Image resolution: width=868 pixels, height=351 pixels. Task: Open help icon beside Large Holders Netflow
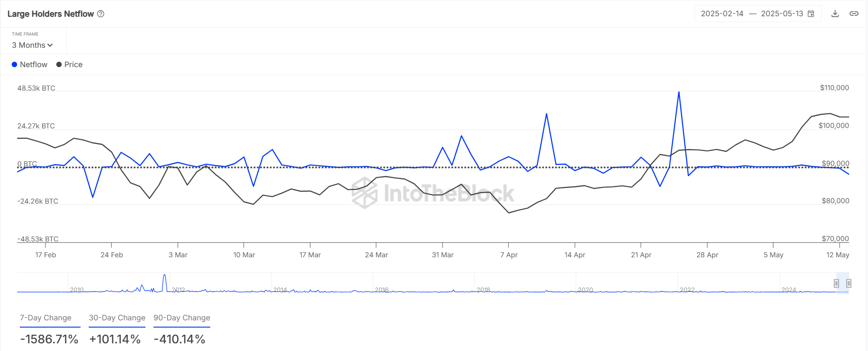pos(101,14)
